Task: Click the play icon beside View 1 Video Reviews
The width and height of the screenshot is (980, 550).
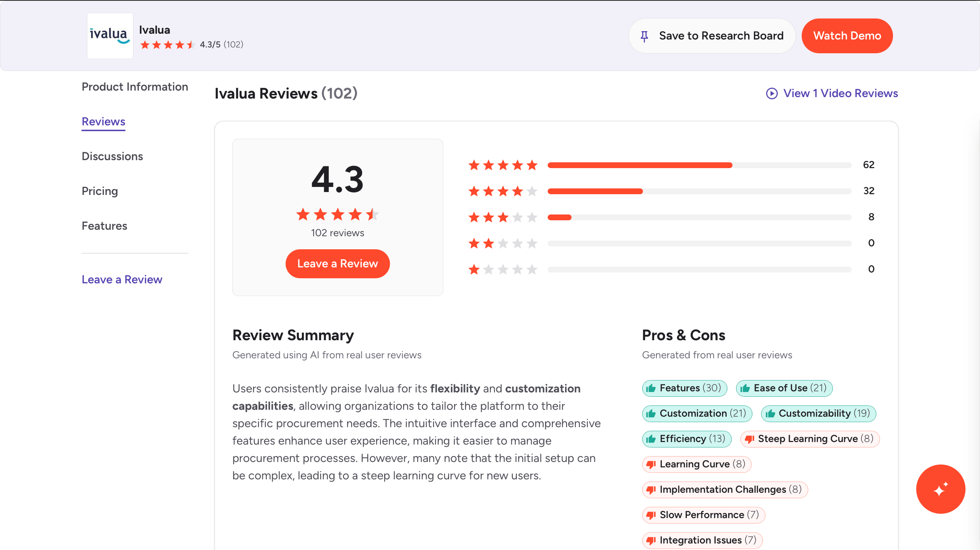Action: [x=772, y=93]
